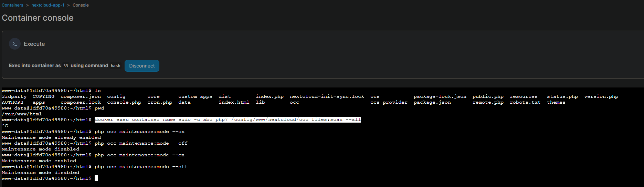The image size is (644, 187).
Task: Click the 'Maintenance mode already enabled' output line
Action: pos(51,137)
